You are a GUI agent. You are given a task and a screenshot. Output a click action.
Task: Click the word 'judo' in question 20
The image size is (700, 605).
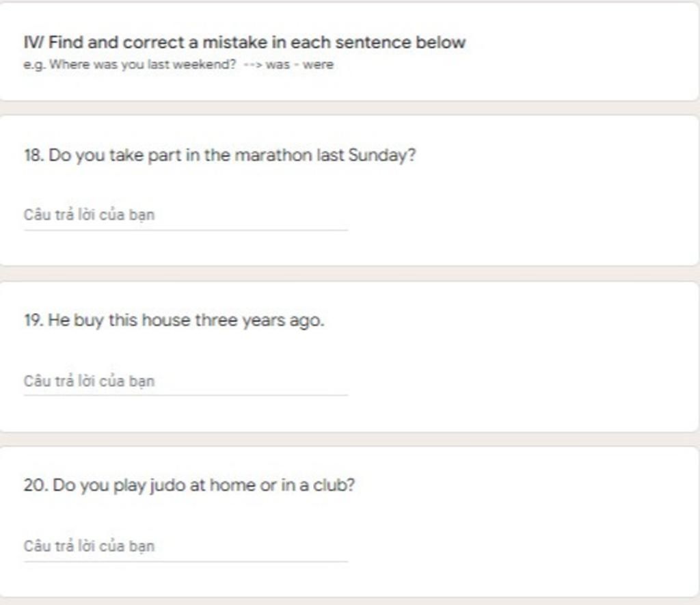pos(167,486)
